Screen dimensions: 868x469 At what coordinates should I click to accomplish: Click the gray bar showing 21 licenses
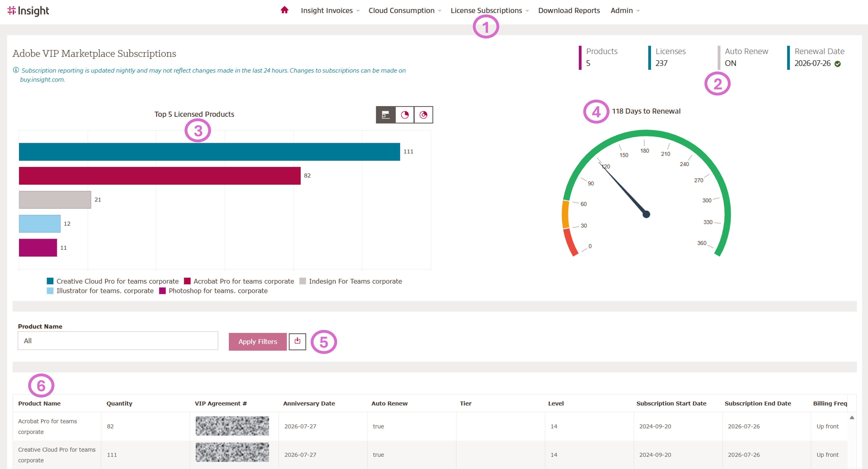[55, 200]
